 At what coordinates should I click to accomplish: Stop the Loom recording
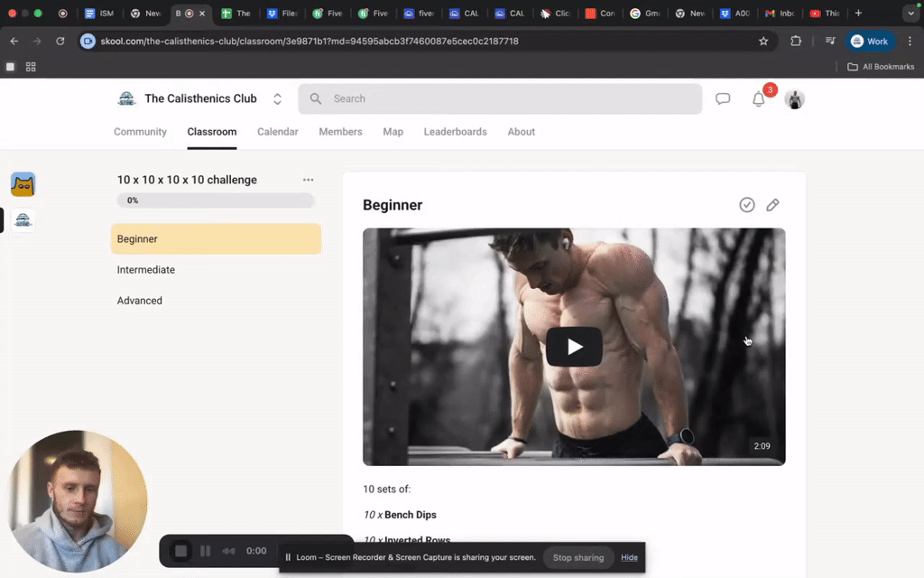coord(180,551)
